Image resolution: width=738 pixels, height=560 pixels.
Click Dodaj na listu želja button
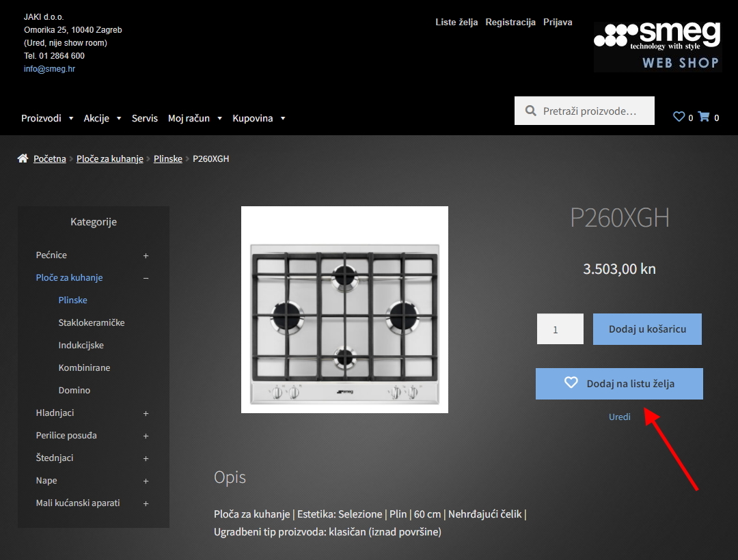click(619, 384)
